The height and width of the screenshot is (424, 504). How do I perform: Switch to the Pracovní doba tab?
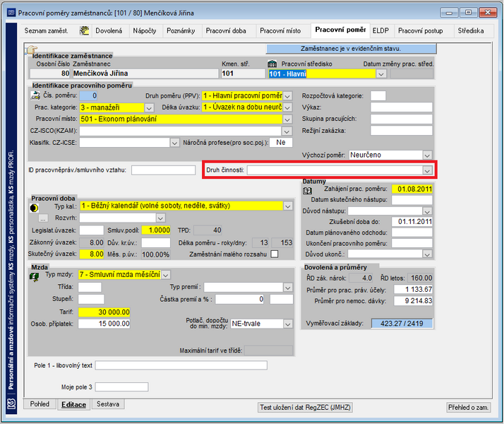226,31
